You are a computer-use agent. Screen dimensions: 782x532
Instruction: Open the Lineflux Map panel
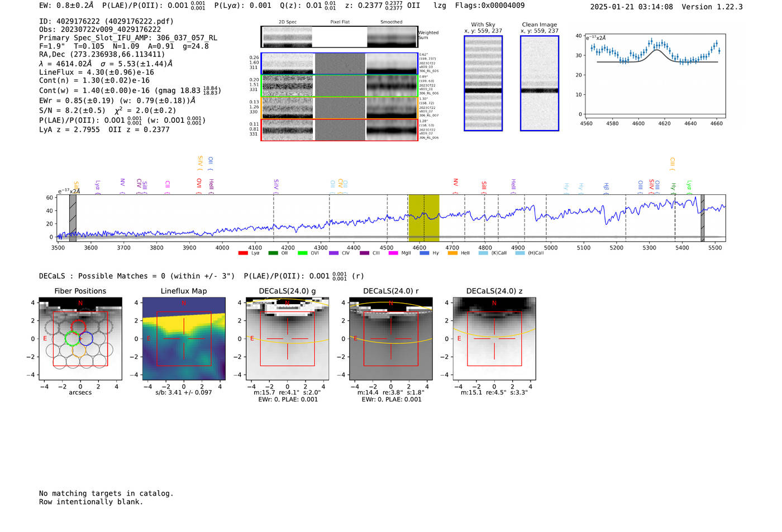coord(184,339)
